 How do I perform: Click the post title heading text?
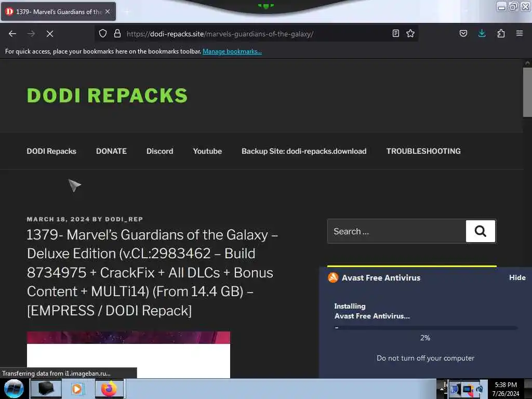(x=152, y=272)
